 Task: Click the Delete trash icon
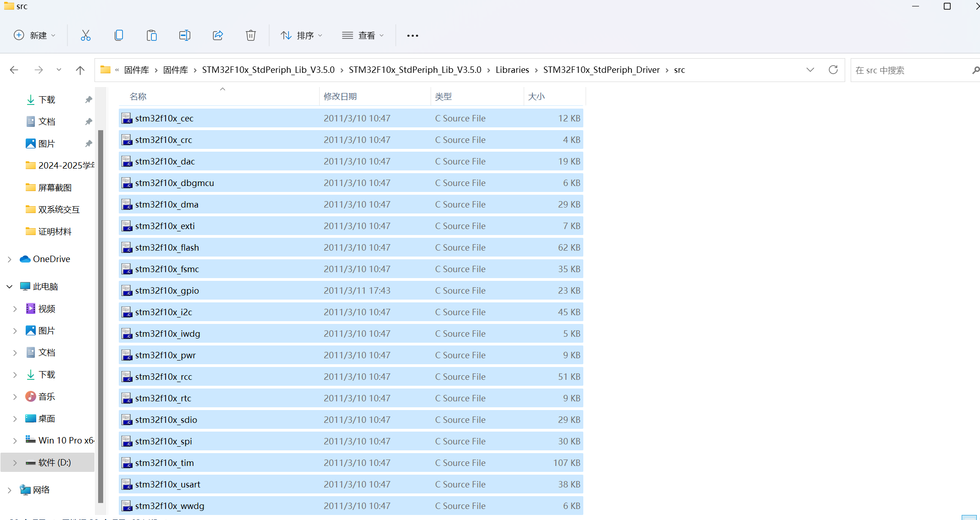point(251,35)
